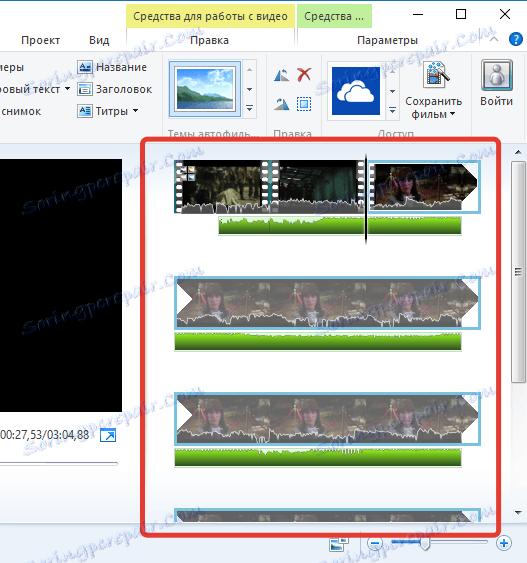Select the green Средства contextual tab header
The image size is (527, 563).
[x=334, y=16]
